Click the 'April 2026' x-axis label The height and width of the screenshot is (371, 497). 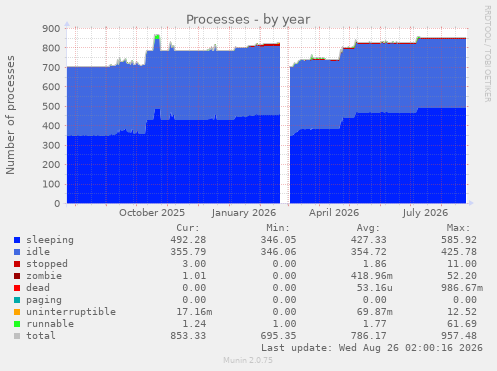(x=334, y=213)
